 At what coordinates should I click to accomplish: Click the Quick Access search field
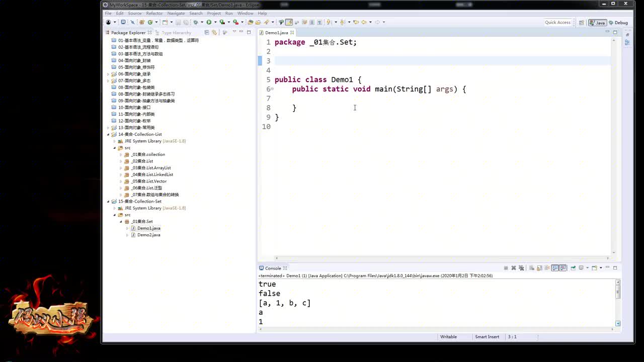click(557, 23)
